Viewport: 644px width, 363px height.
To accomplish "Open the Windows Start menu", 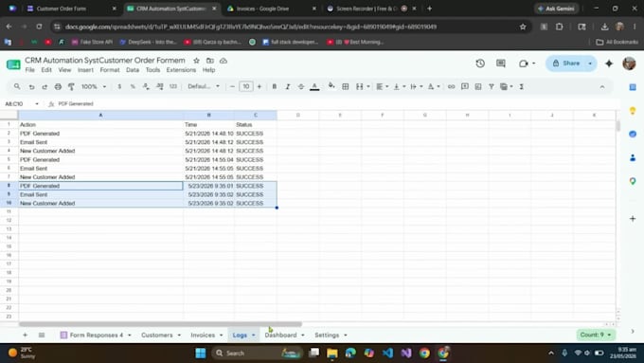I will (201, 354).
